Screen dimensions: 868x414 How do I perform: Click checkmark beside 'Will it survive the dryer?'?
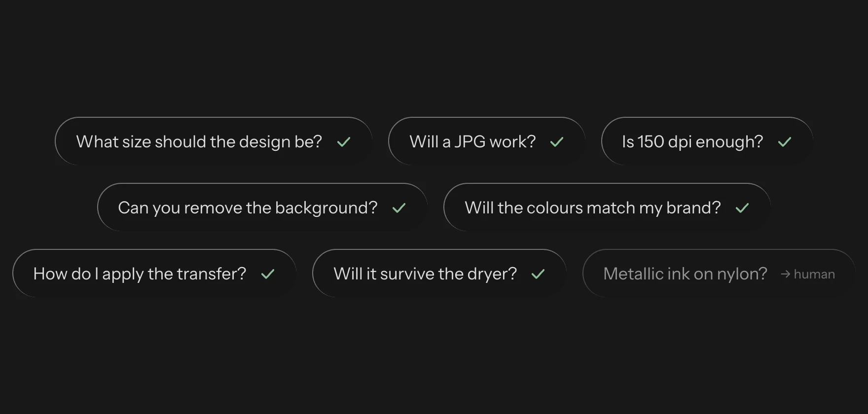tap(538, 274)
